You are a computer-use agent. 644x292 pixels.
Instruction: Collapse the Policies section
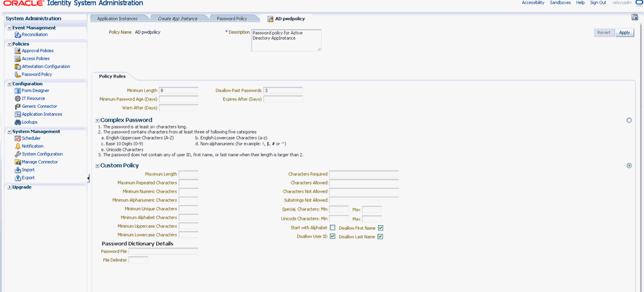(9, 44)
